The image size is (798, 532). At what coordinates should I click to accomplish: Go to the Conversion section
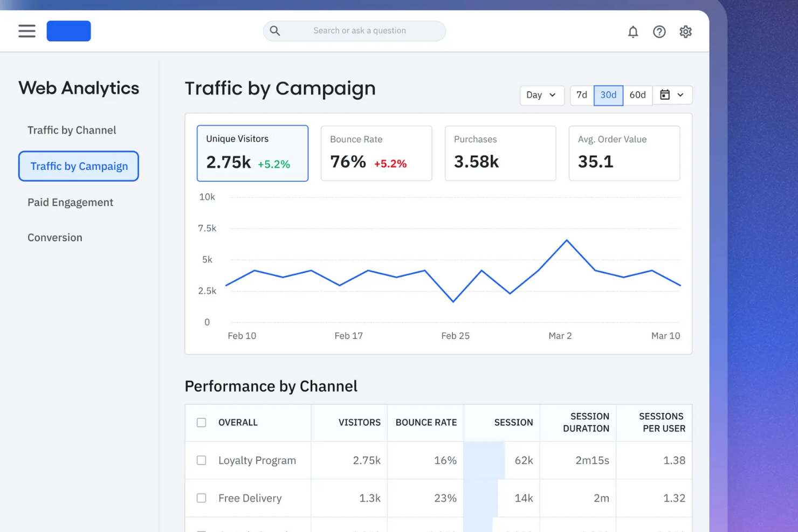(x=55, y=238)
